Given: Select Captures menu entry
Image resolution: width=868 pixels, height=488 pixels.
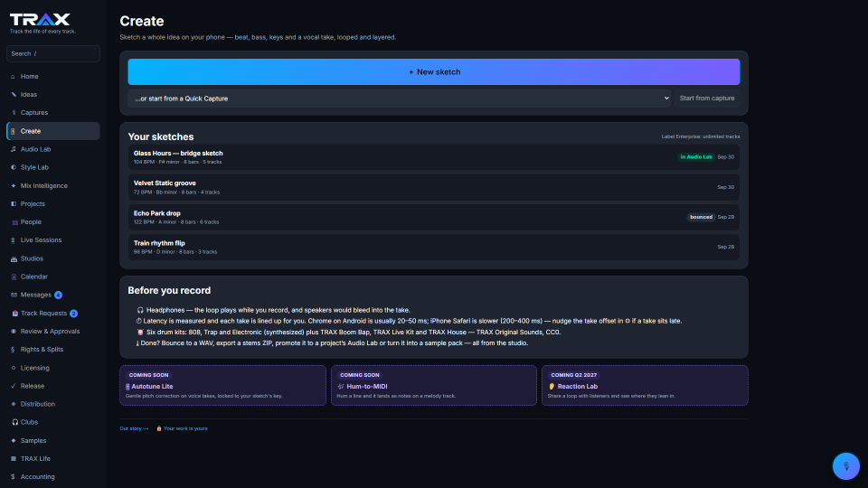Looking at the screenshot, I should tap(53, 113).
